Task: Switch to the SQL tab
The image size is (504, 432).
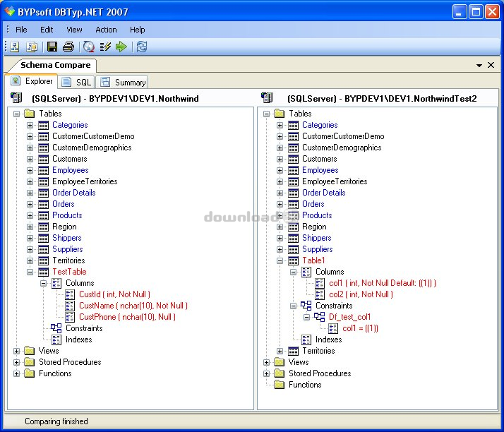Action: 76,82
